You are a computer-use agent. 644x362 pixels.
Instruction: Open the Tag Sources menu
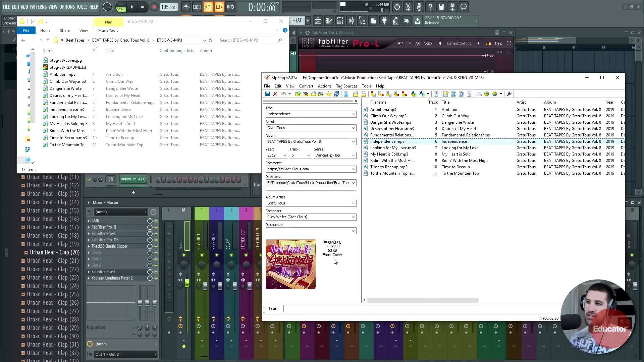pyautogui.click(x=346, y=86)
